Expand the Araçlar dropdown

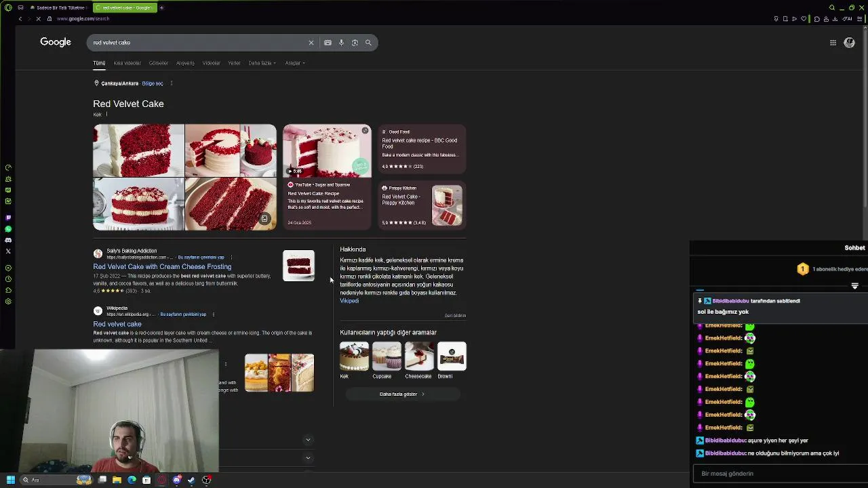click(x=295, y=63)
